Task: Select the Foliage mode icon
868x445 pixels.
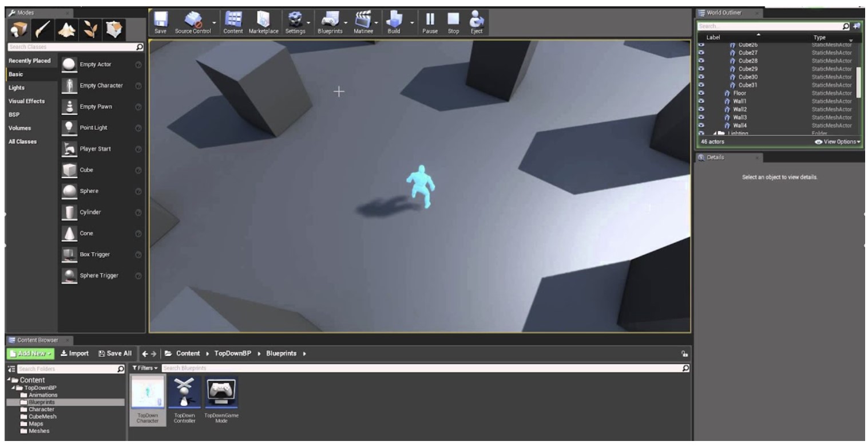Action: tap(90, 29)
